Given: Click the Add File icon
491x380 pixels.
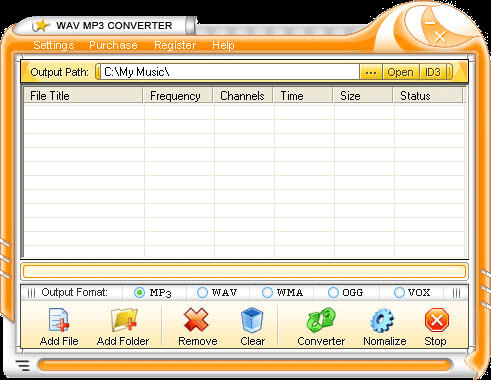Looking at the screenshot, I should point(59,320).
